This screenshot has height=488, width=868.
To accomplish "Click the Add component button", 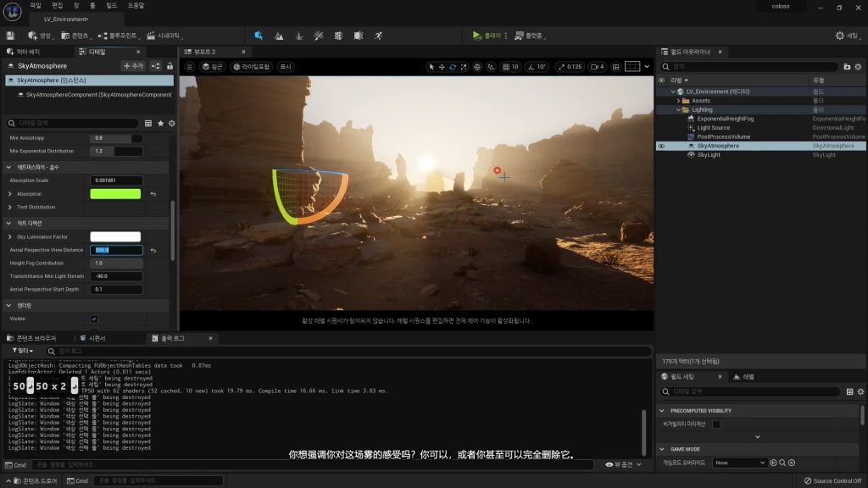I will (133, 65).
